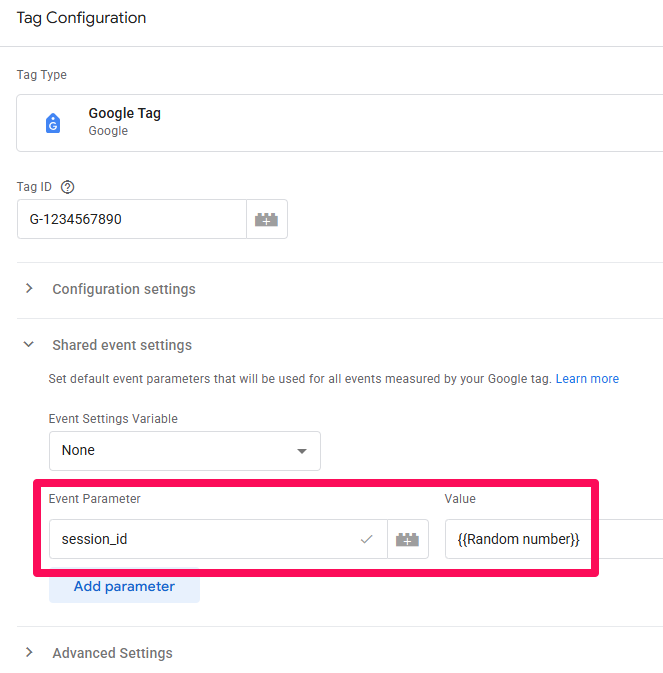Follow the Learn more link
This screenshot has width=663, height=673.
587,379
